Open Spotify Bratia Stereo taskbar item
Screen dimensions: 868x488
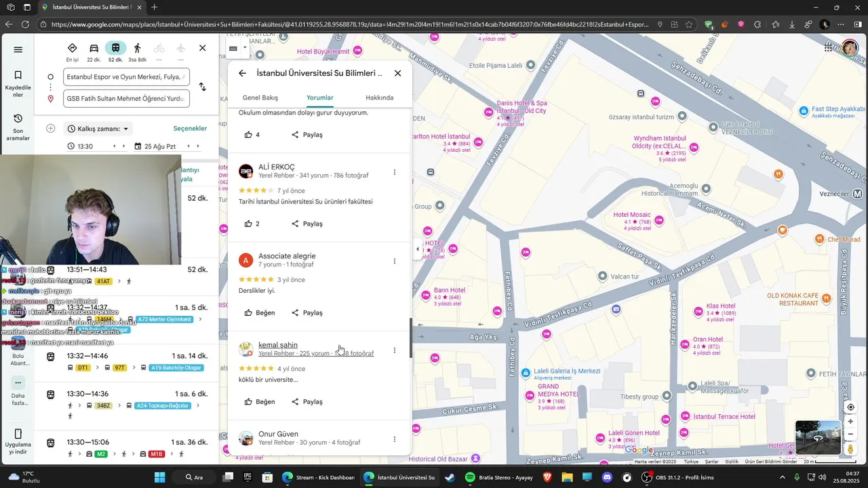[x=500, y=477]
